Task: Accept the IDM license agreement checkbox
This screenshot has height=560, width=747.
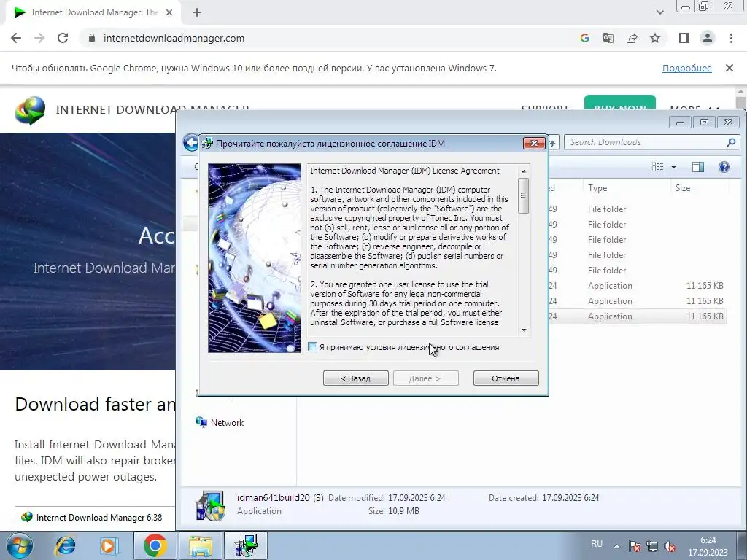Action: (x=312, y=346)
